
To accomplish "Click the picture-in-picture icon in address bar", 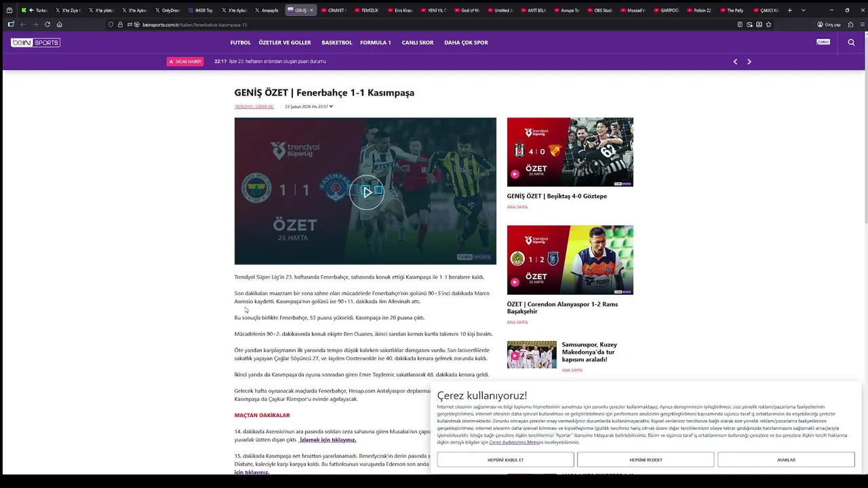I will pos(749,24).
